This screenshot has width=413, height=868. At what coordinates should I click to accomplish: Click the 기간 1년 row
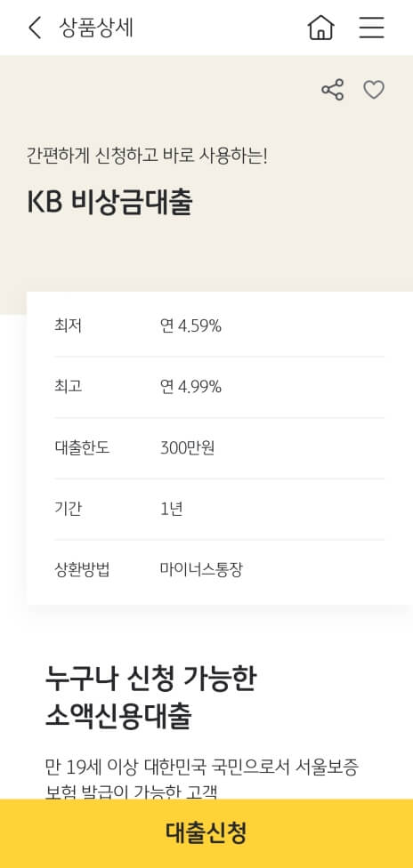(220, 509)
